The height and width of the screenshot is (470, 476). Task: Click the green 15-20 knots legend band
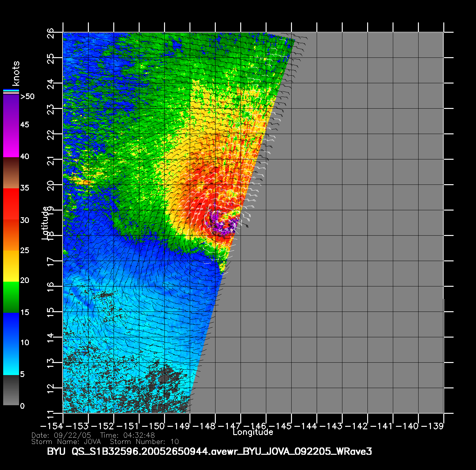(11, 297)
